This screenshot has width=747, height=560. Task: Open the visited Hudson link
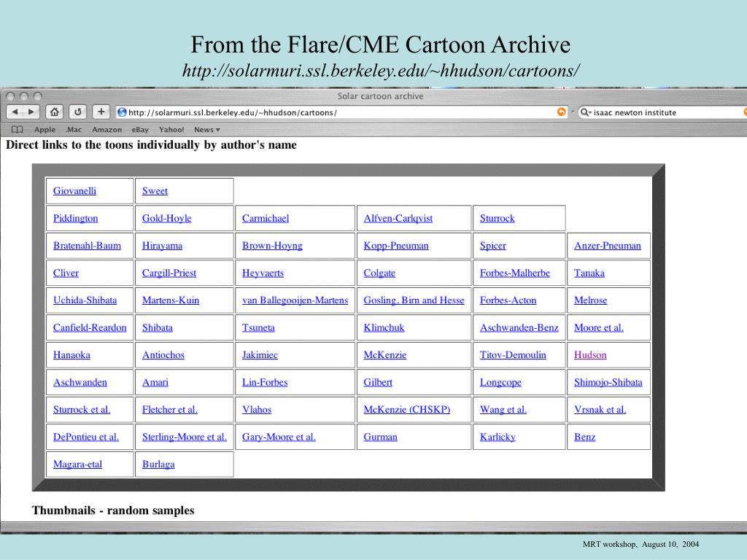click(x=590, y=355)
